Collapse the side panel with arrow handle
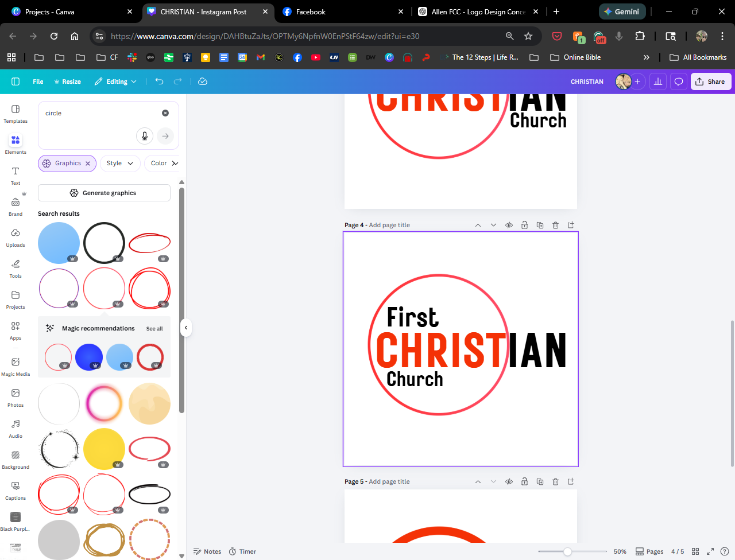The width and height of the screenshot is (735, 560). [x=185, y=328]
